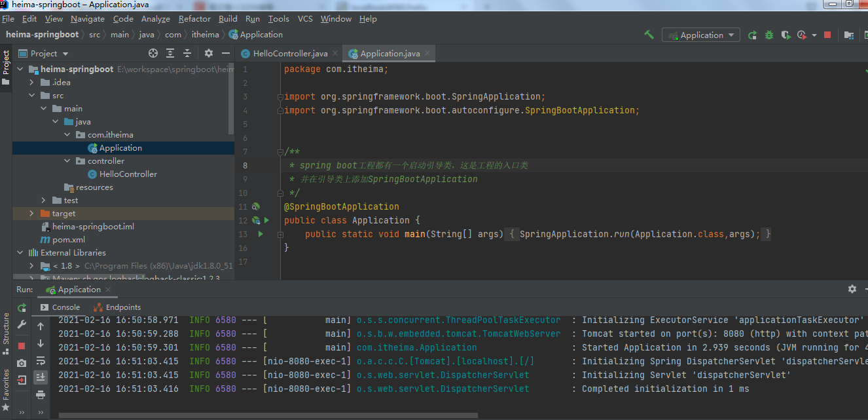
Task: Click the Build Project hammer icon
Action: coord(648,35)
